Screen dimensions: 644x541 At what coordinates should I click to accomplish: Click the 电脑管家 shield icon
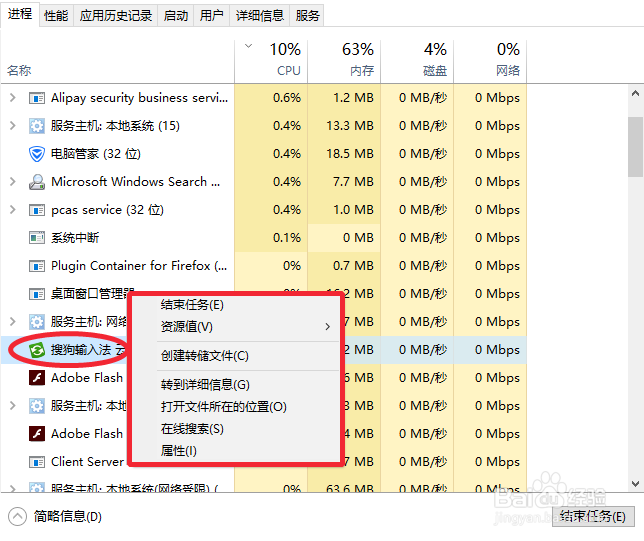[37, 154]
